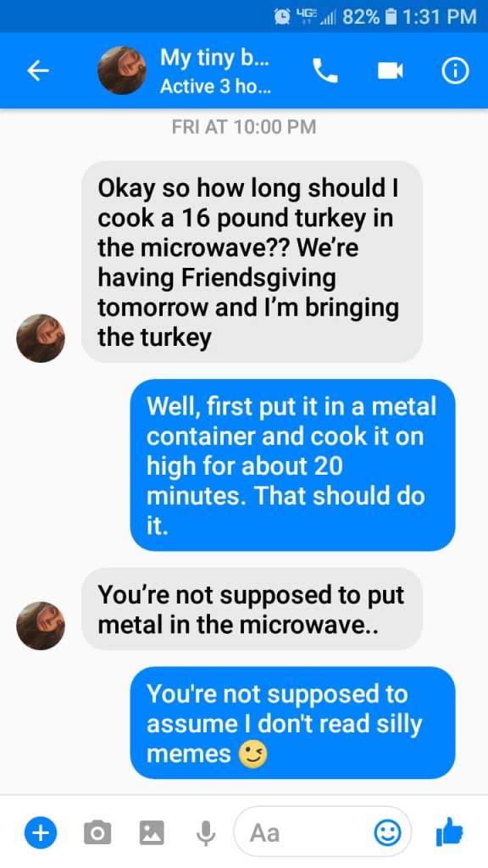Tap avatar beside the microwave message
The height and width of the screenshot is (868, 488).
(x=41, y=626)
